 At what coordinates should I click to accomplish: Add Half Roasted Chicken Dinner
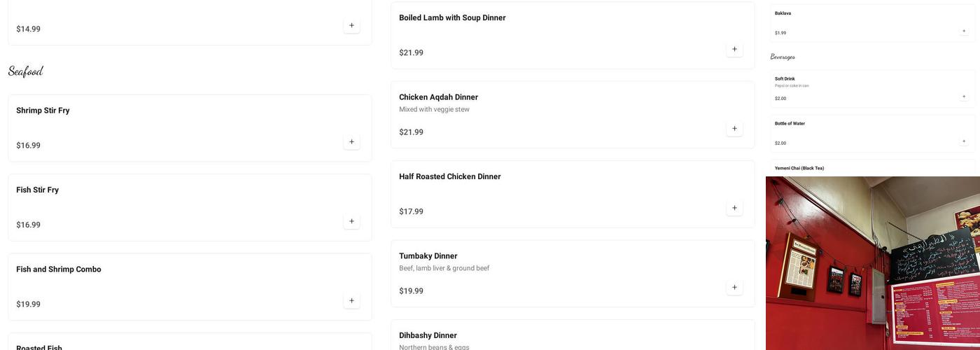point(734,208)
